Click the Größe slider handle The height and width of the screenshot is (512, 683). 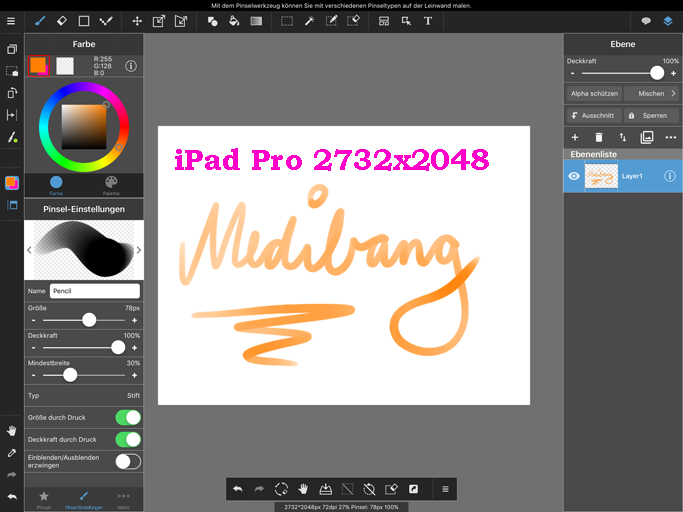coord(89,320)
